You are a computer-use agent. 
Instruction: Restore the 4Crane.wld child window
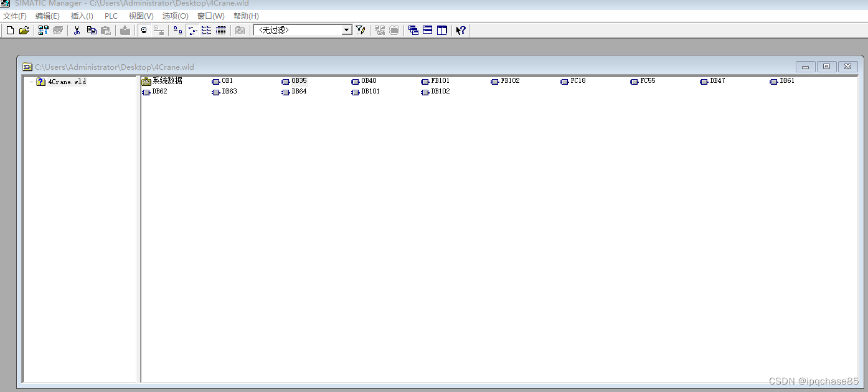tap(826, 67)
